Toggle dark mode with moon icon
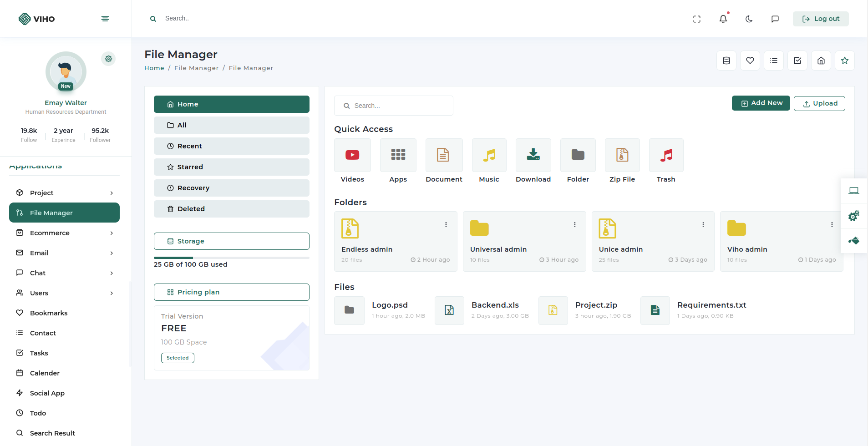This screenshot has width=868, height=446. 749,19
